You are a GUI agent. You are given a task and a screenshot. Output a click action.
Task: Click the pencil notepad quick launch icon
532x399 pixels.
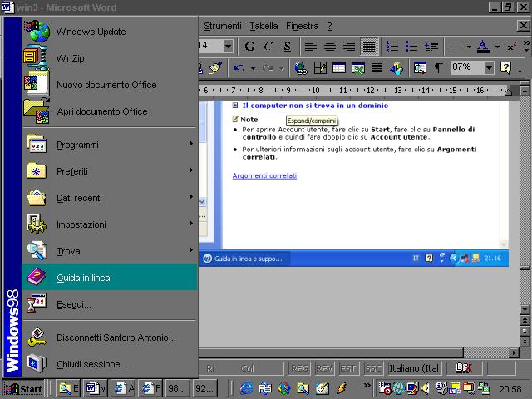[323, 388]
